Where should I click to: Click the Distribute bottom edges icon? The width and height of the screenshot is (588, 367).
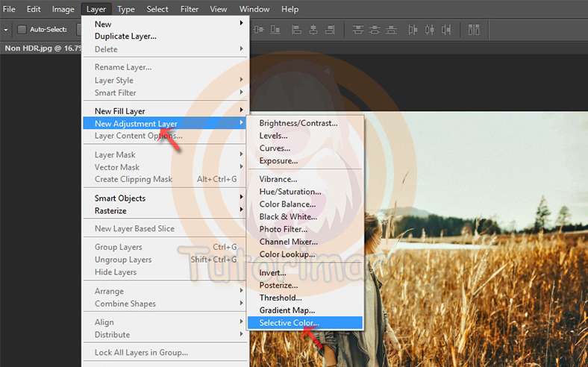391,29
